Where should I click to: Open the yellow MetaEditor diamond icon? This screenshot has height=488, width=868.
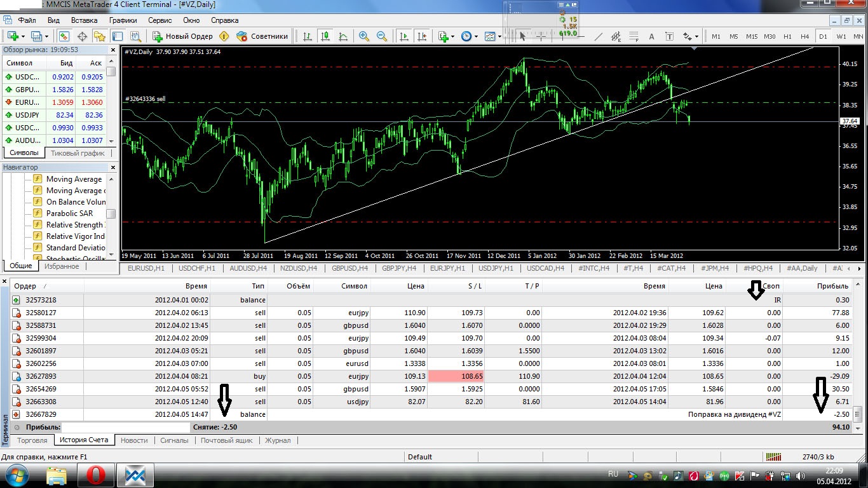pos(224,36)
